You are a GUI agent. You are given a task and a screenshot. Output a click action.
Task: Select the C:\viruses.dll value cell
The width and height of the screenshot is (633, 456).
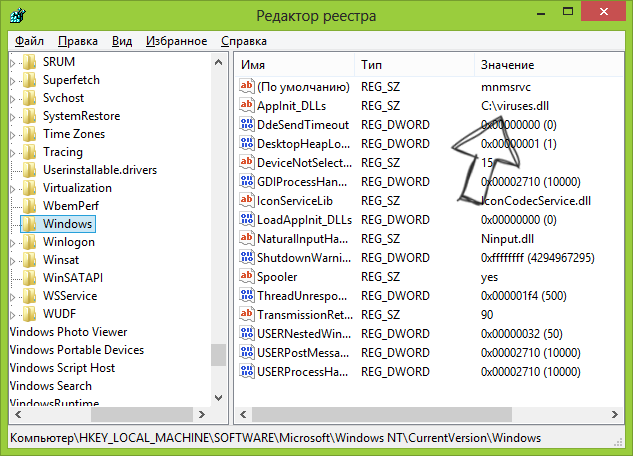[515, 106]
